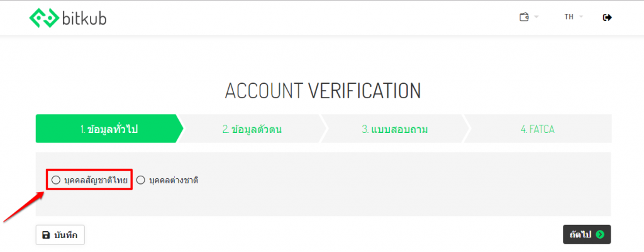
Task: Open the TH language dropdown
Action: pos(569,17)
